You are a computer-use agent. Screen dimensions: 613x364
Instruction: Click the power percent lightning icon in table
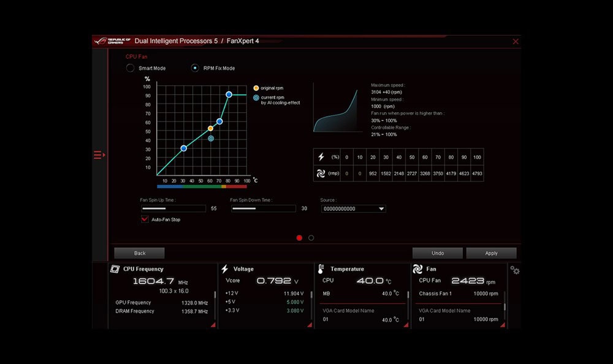[x=321, y=157]
